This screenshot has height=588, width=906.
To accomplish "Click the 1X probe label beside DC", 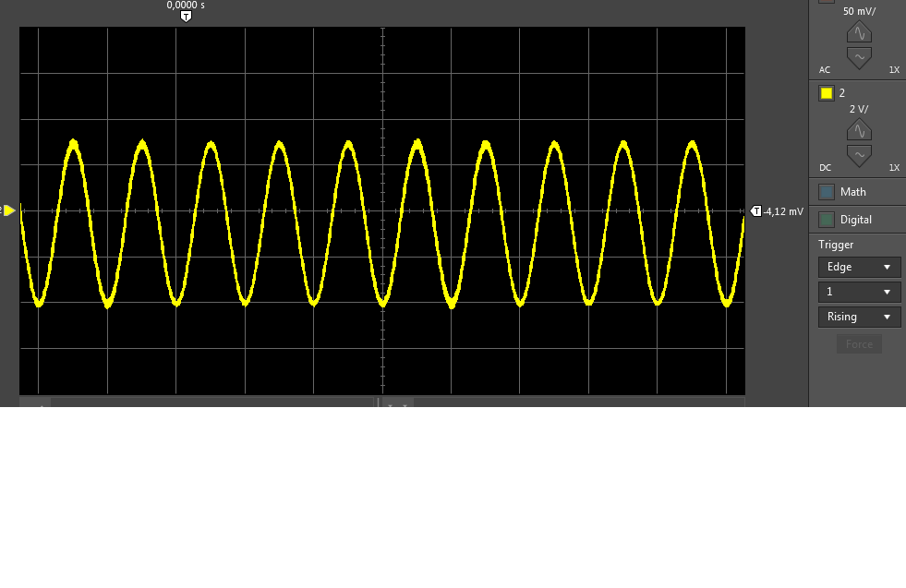I will 894,167.
